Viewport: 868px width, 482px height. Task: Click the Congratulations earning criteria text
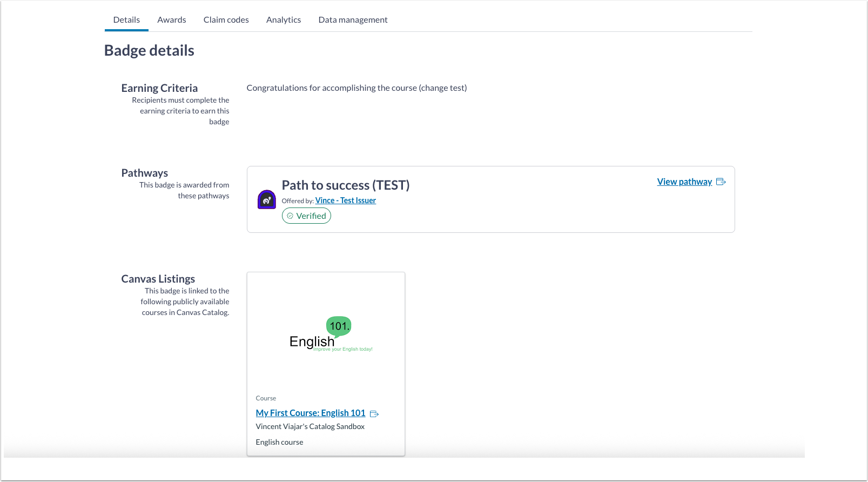tap(356, 88)
